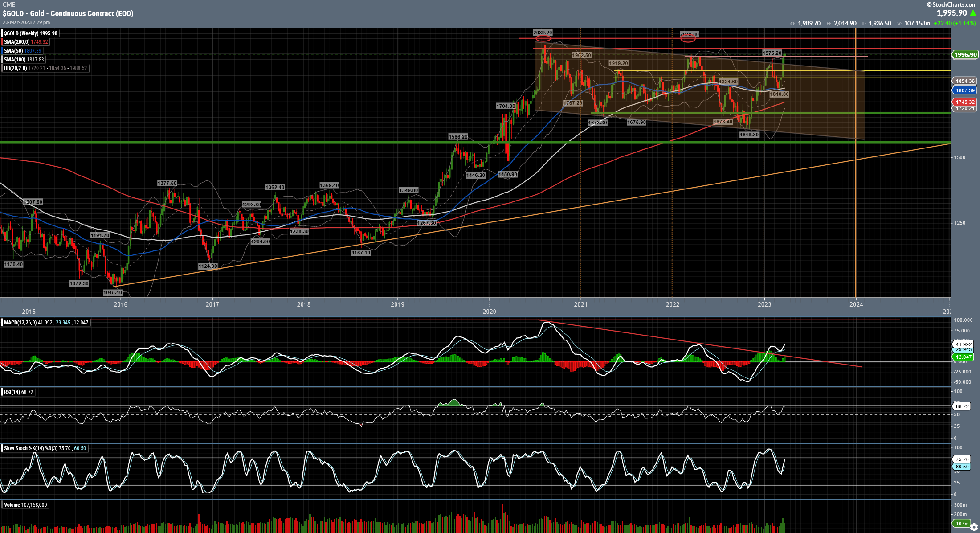Click the green 107m volume tag

point(961,523)
